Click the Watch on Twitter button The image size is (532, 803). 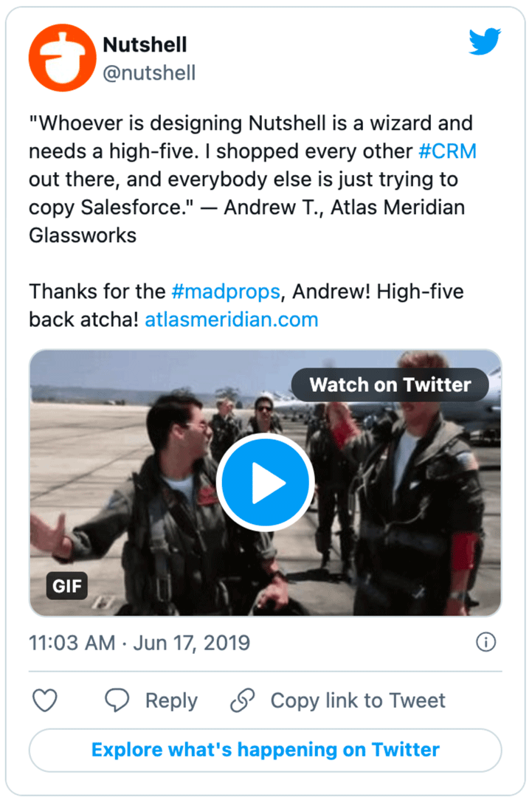tap(390, 385)
